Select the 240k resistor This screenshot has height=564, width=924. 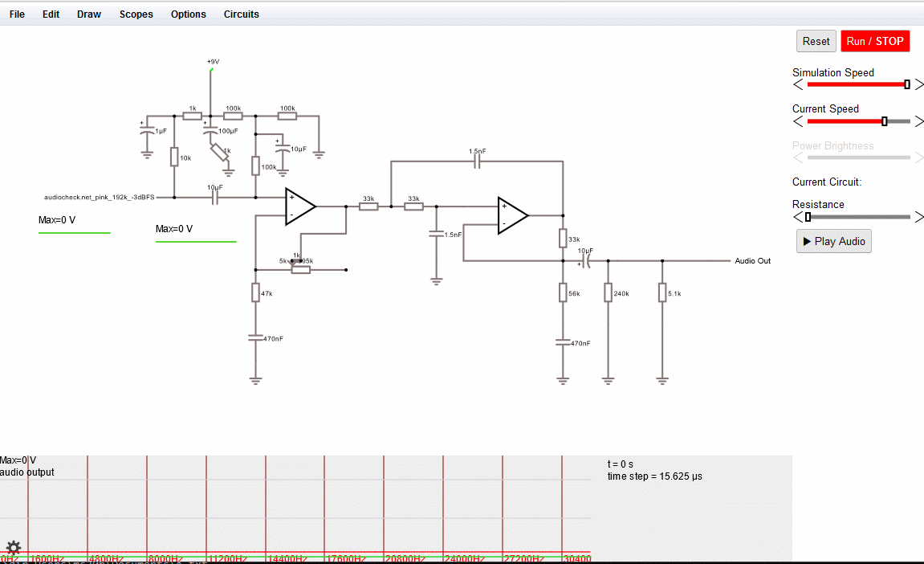(x=609, y=292)
